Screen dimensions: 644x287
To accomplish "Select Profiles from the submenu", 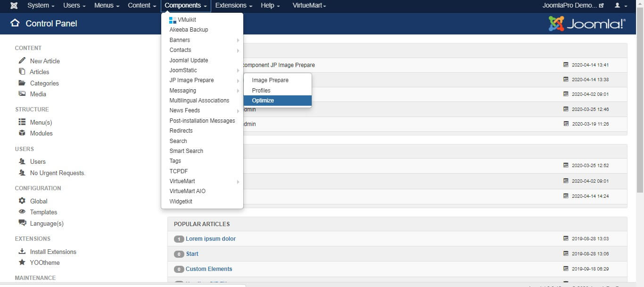I will click(261, 91).
